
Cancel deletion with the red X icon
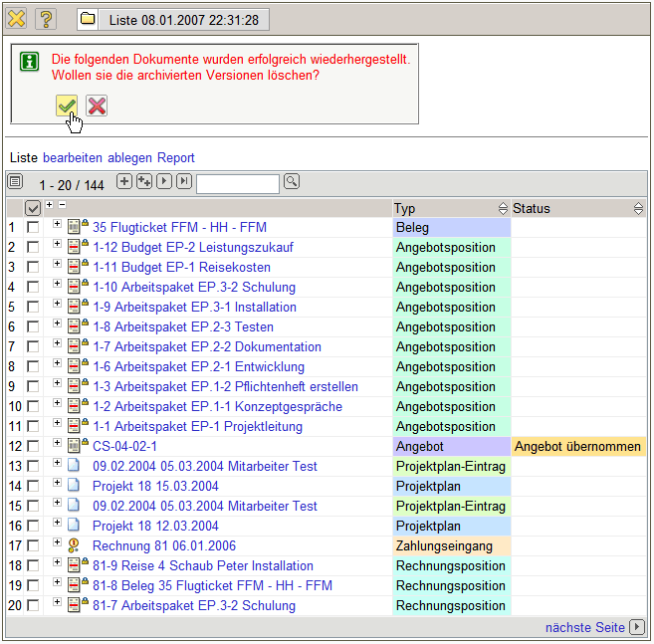coord(97,106)
